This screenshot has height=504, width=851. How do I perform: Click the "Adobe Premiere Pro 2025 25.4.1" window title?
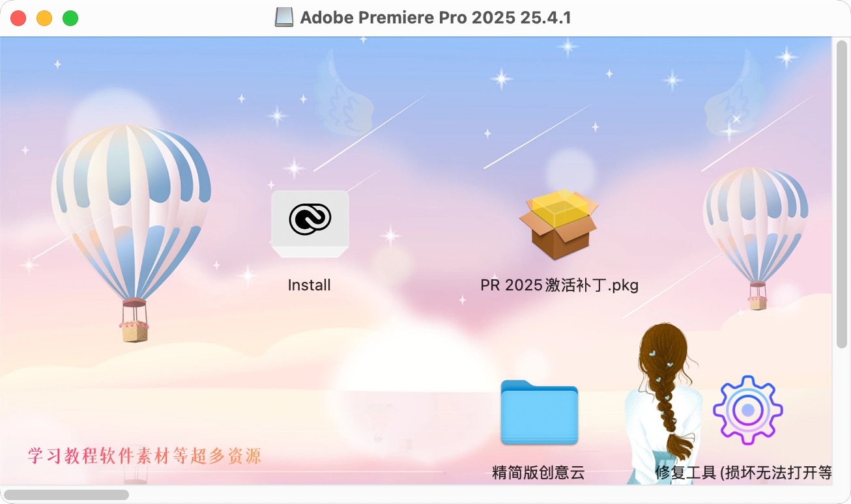[x=435, y=18]
